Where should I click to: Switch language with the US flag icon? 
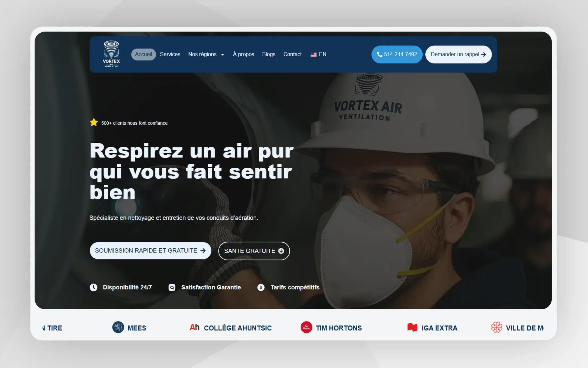coord(314,55)
